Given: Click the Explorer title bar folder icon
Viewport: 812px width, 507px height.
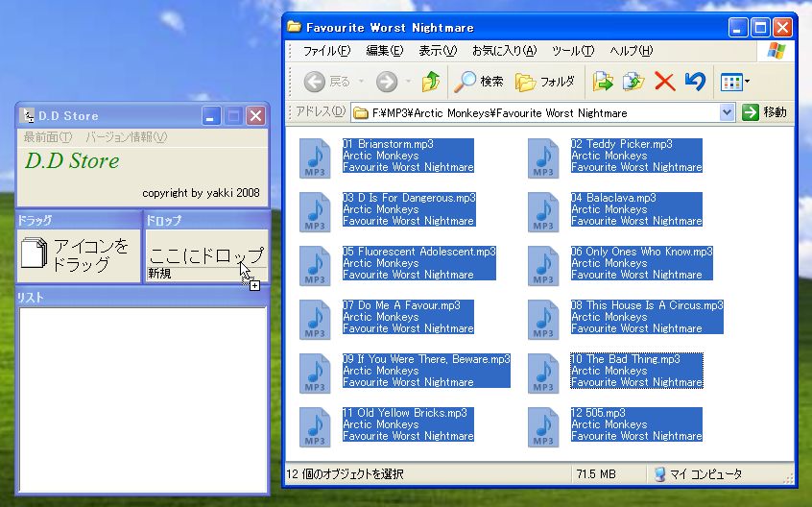Looking at the screenshot, I should (x=294, y=27).
